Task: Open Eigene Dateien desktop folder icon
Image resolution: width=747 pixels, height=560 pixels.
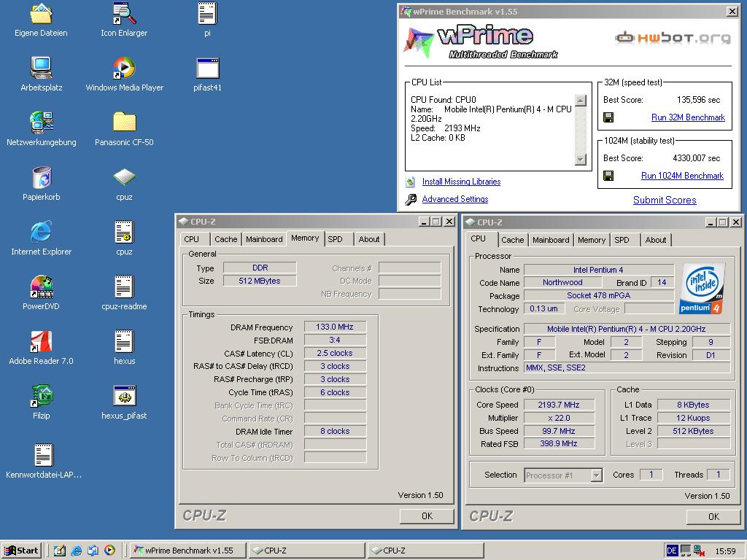Action: [41, 14]
